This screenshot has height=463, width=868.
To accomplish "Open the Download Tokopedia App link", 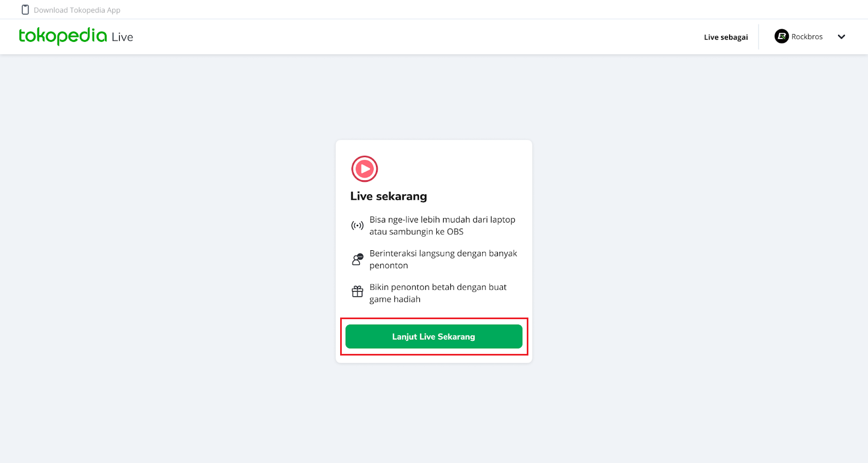I will [77, 10].
